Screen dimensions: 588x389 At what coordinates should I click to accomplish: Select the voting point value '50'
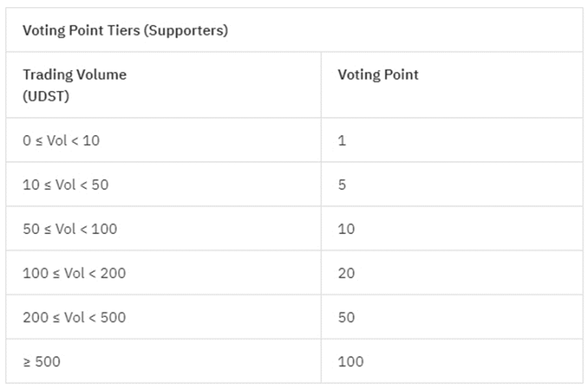346,318
